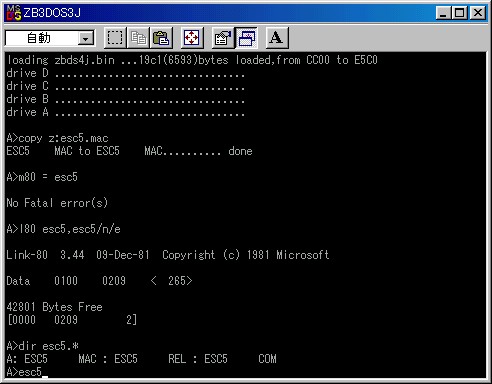Click the word 'done' in copy output
The width and height of the screenshot is (492, 384).
pyautogui.click(x=240, y=151)
